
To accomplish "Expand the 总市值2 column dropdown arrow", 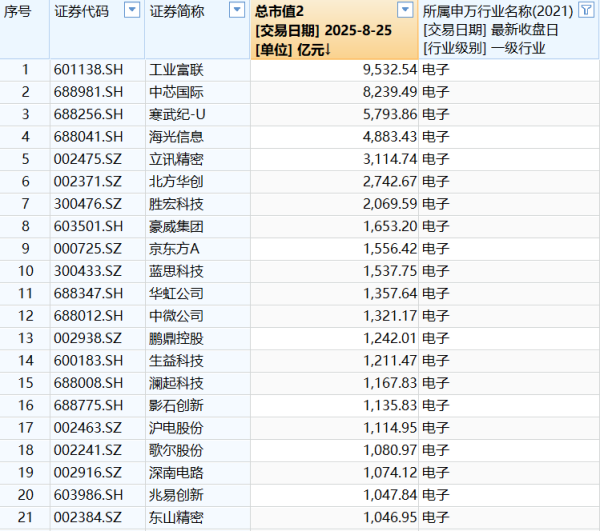I will coord(404,11).
